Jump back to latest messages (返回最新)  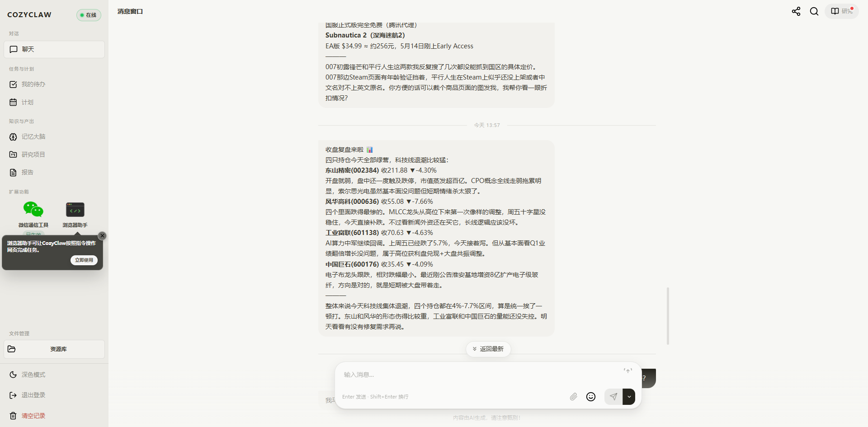pyautogui.click(x=488, y=349)
